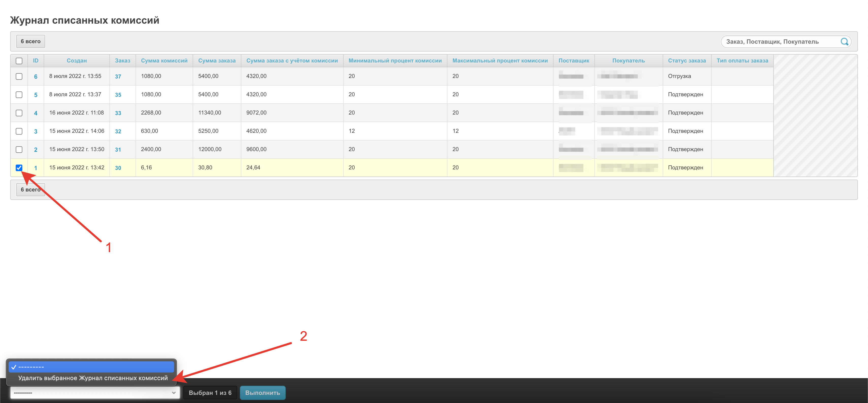Image resolution: width=868 pixels, height=403 pixels.
Task: Open the action dropdown at bottom
Action: 95,393
